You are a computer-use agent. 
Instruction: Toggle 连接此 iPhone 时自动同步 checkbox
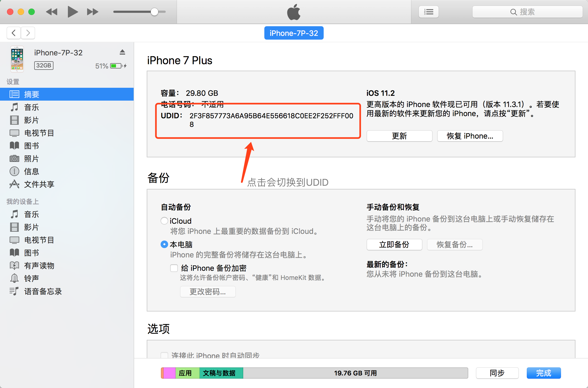point(164,355)
